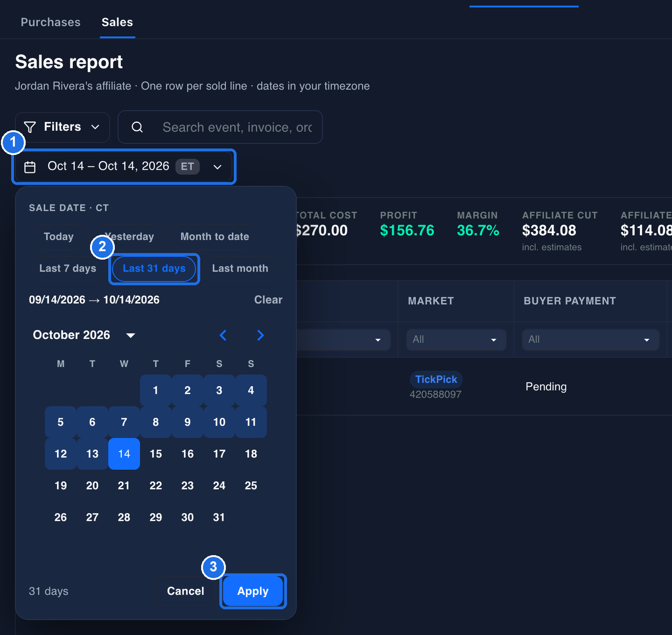This screenshot has width=672, height=635.
Task: Click the affiliate cut value $384.08
Action: coord(549,231)
